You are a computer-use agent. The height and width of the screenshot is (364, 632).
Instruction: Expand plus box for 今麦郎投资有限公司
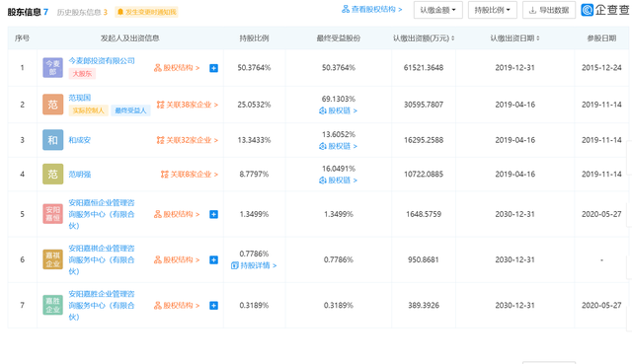pyautogui.click(x=213, y=68)
